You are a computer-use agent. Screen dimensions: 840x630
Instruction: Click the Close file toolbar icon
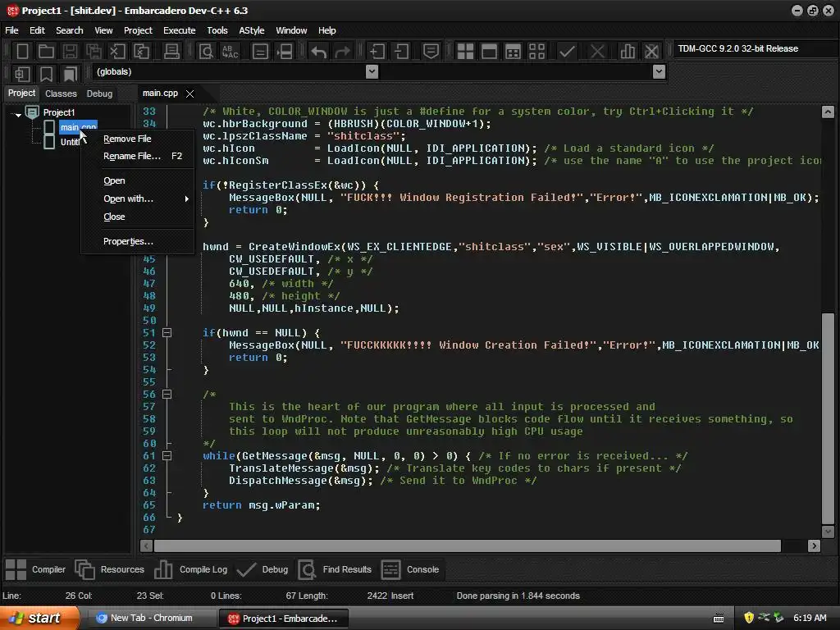pyautogui.click(x=117, y=52)
